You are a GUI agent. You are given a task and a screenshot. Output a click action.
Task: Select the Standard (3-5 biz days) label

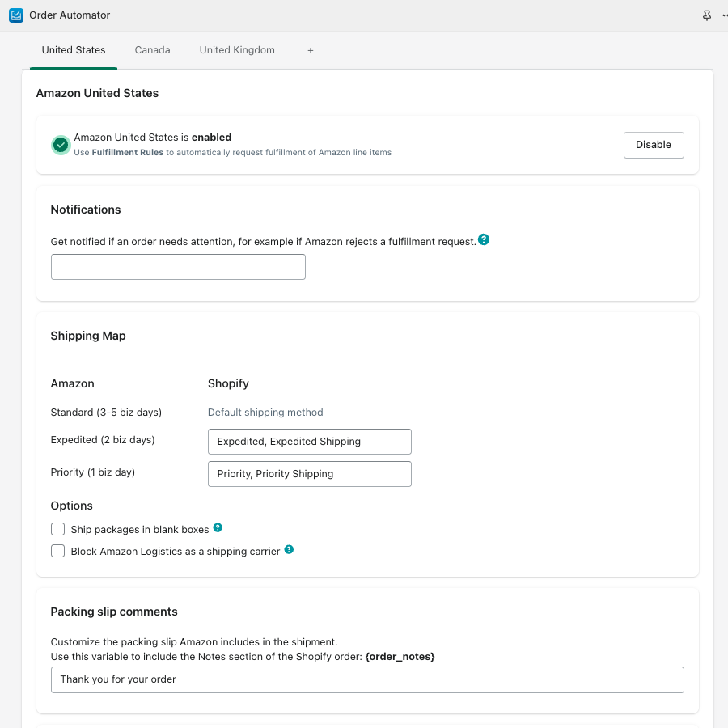[x=106, y=413]
